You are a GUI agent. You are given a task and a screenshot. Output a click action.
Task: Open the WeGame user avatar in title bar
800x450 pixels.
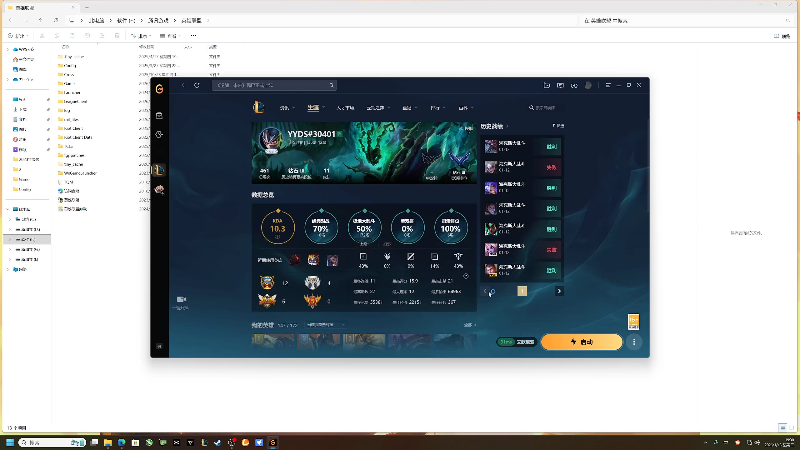pyautogui.click(x=588, y=85)
